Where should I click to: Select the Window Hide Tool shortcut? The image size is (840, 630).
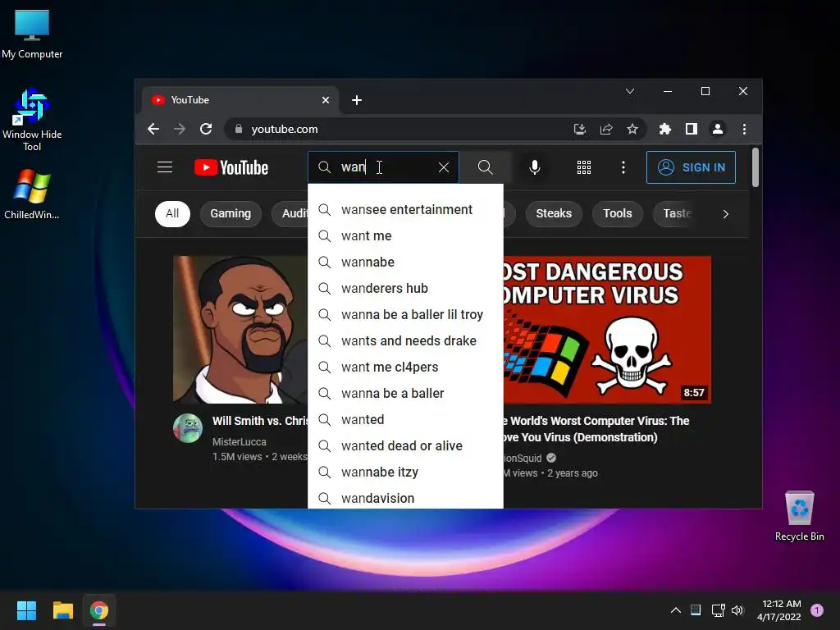coord(32,120)
